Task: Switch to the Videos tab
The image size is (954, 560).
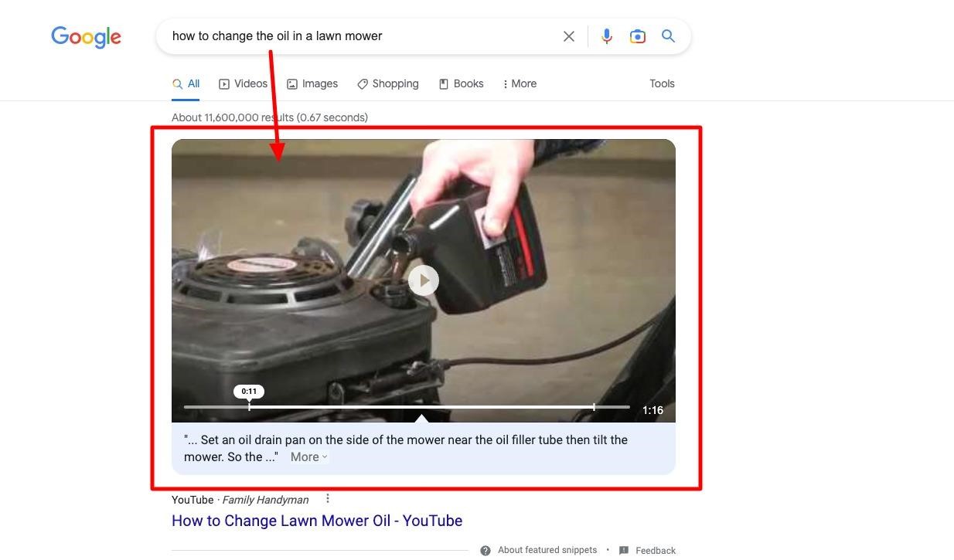Action: pos(243,83)
